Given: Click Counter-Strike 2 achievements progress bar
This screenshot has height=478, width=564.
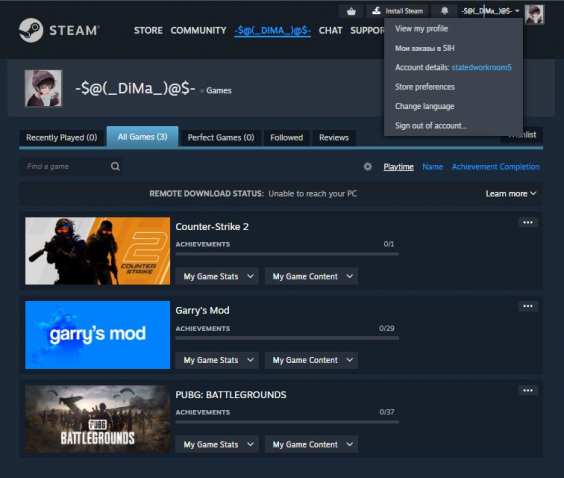Looking at the screenshot, I should click(x=287, y=254).
